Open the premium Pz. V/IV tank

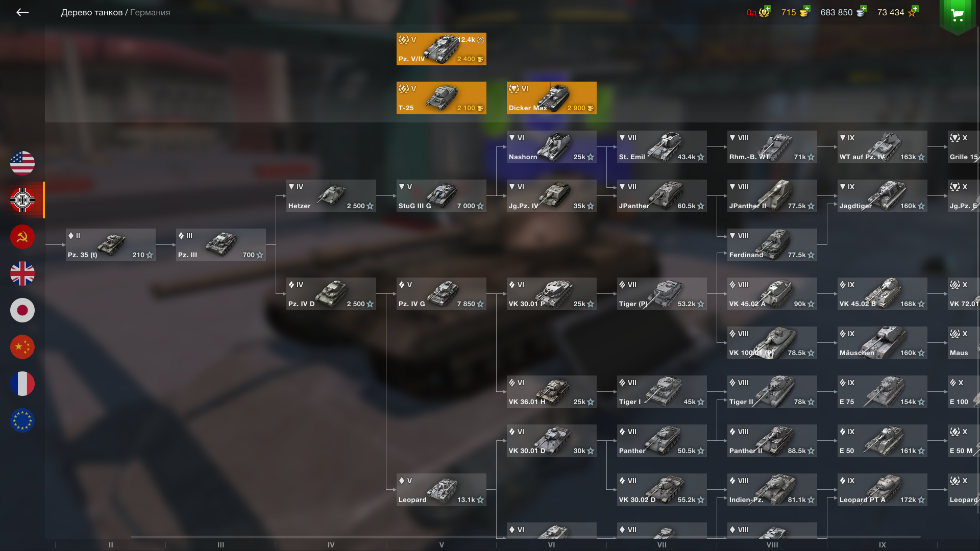pos(442,49)
